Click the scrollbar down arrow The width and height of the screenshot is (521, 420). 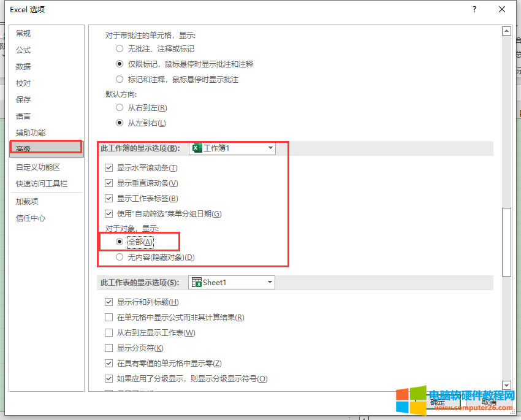[x=506, y=384]
